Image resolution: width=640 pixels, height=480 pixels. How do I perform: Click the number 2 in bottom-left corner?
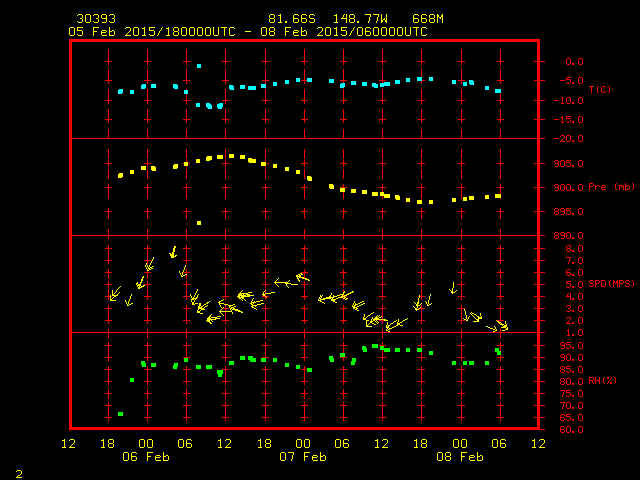click(x=19, y=472)
